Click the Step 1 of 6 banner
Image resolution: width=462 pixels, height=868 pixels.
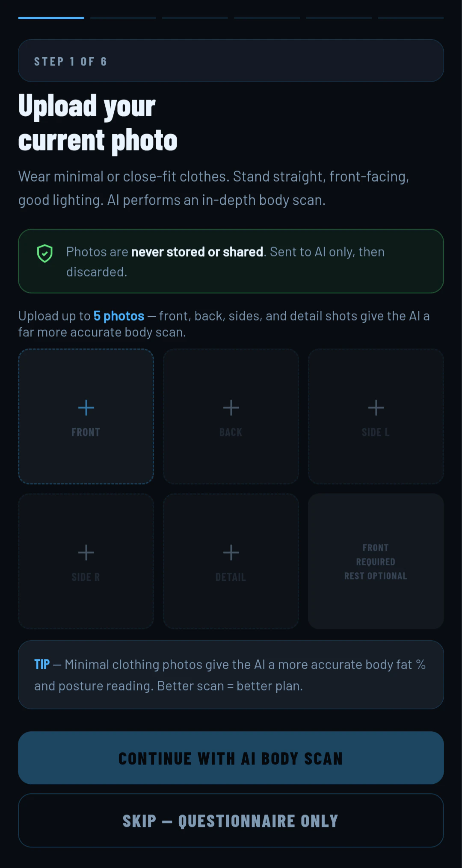pos(231,61)
